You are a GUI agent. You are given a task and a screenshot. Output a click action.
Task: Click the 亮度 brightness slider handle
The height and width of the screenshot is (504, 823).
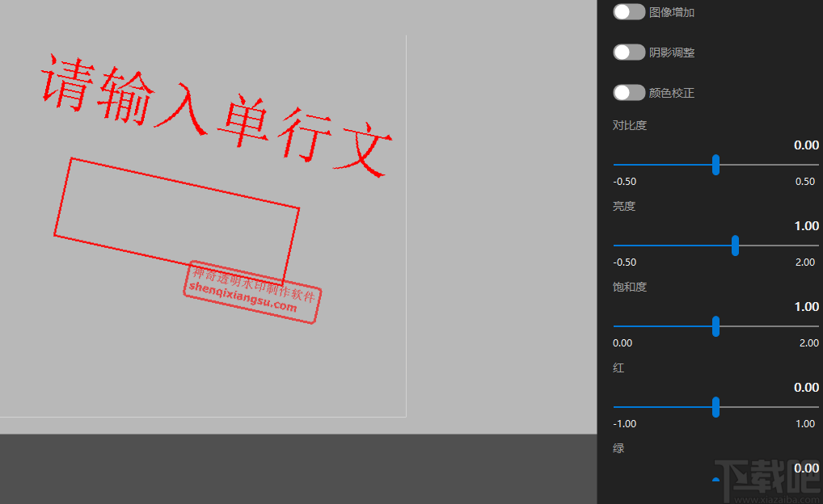(735, 245)
